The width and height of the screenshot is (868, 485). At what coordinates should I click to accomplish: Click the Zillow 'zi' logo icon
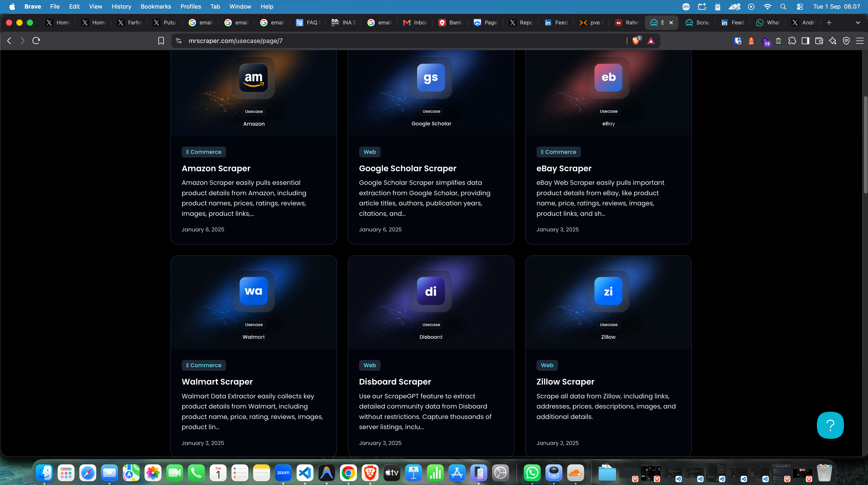click(x=608, y=291)
